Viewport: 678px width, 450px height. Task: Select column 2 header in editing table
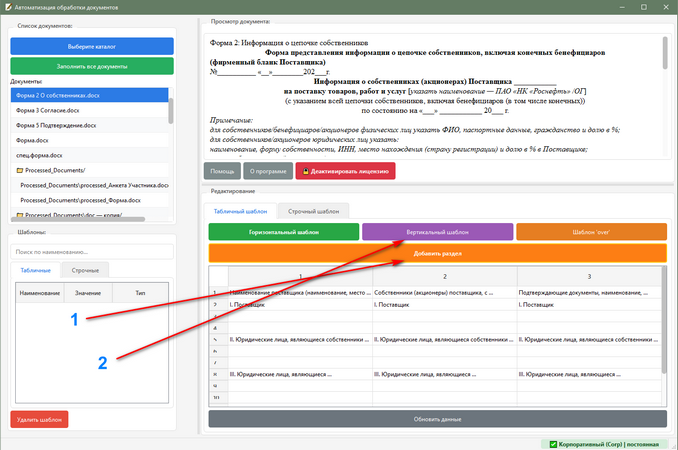(x=445, y=276)
